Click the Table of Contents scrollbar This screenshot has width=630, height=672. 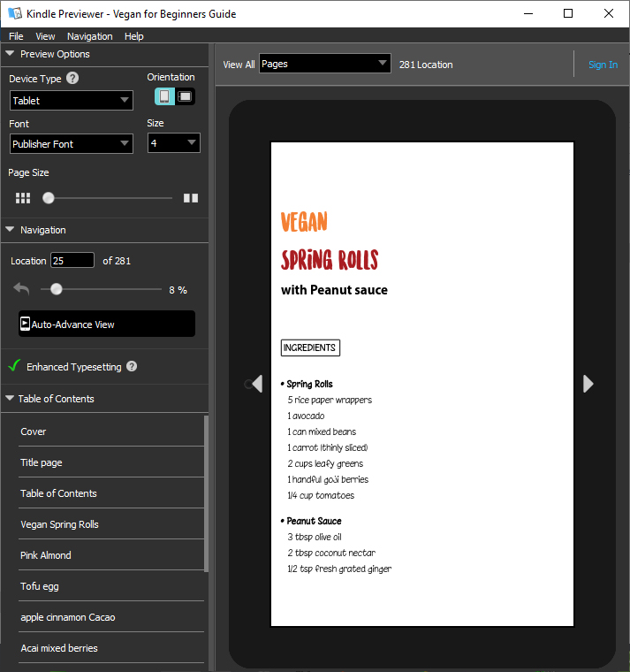click(206, 493)
